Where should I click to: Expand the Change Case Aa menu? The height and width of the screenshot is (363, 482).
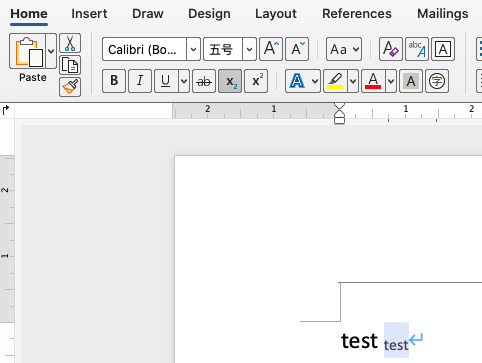344,49
